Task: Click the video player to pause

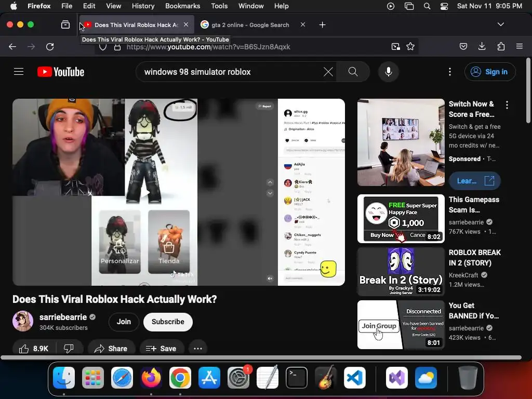Action: tap(179, 192)
